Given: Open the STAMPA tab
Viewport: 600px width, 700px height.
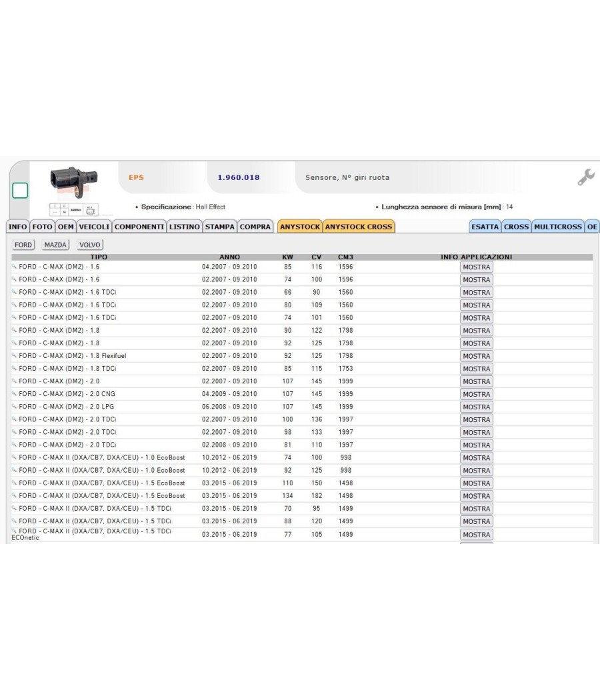Looking at the screenshot, I should [x=219, y=227].
